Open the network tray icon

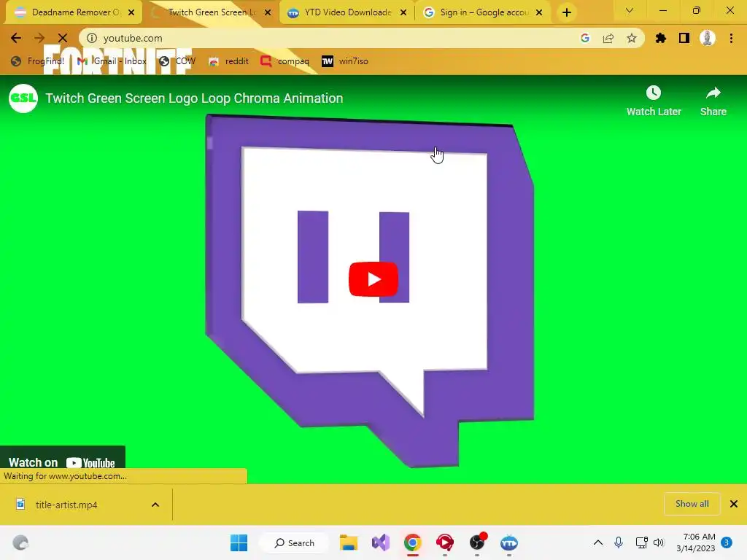pos(641,542)
